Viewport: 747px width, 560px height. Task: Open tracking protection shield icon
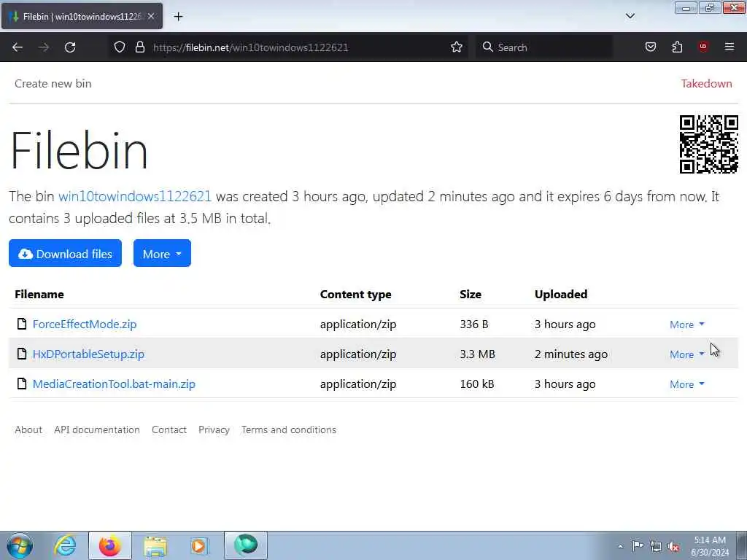120,47
